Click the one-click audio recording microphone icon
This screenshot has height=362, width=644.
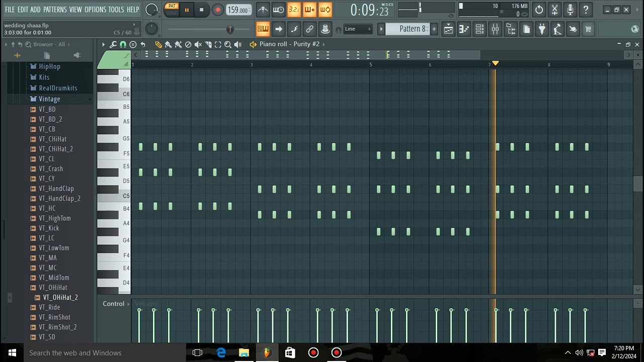pyautogui.click(x=570, y=10)
